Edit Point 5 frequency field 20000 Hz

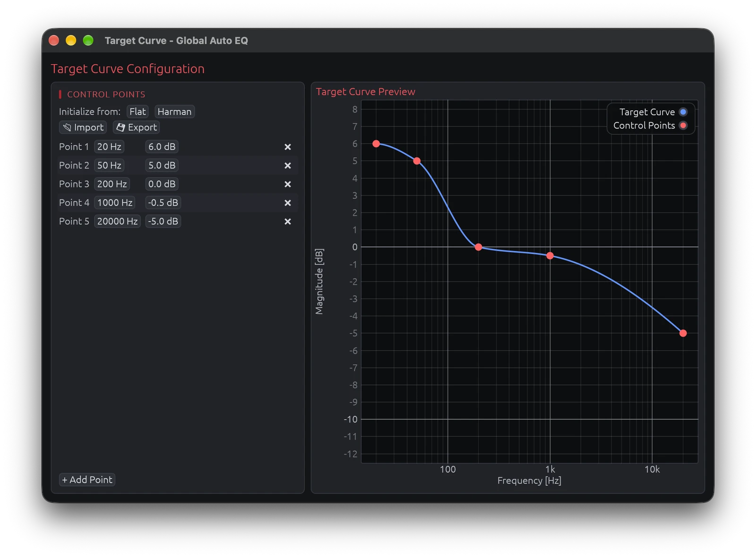click(117, 221)
